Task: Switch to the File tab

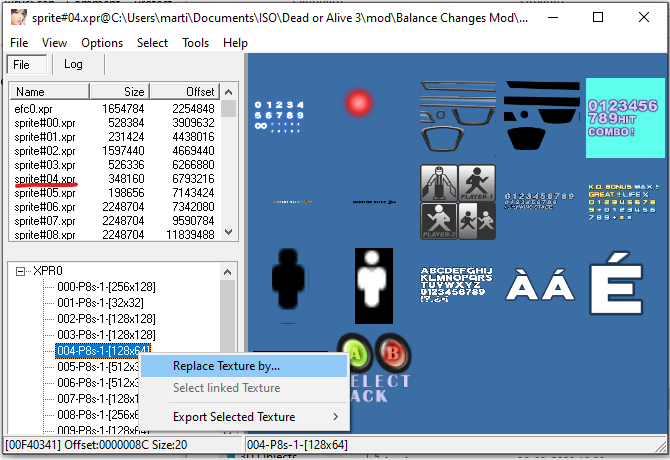Action: tap(22, 65)
